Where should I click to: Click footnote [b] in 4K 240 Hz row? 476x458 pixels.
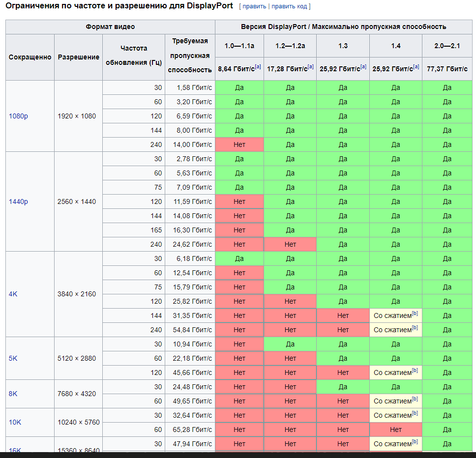coord(415,328)
